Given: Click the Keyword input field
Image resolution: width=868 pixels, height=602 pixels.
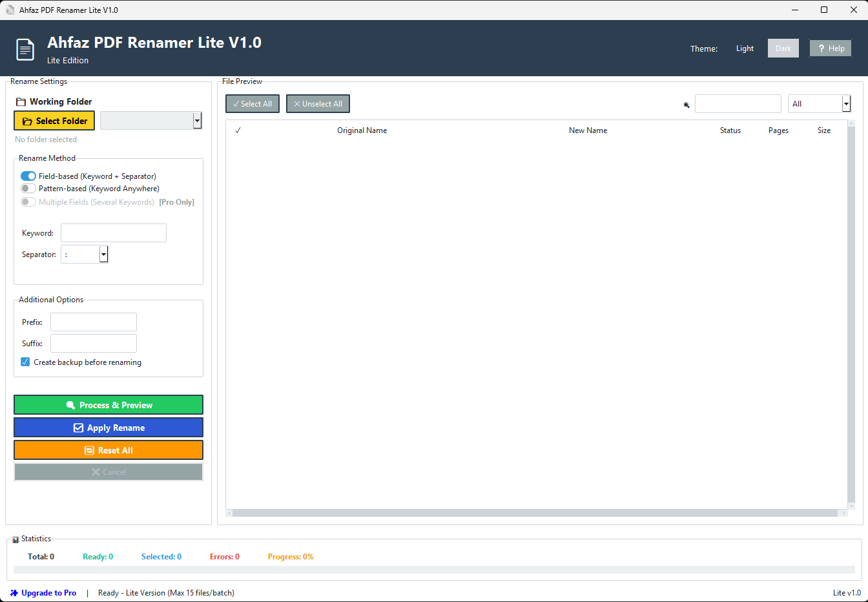Looking at the screenshot, I should click(x=114, y=233).
